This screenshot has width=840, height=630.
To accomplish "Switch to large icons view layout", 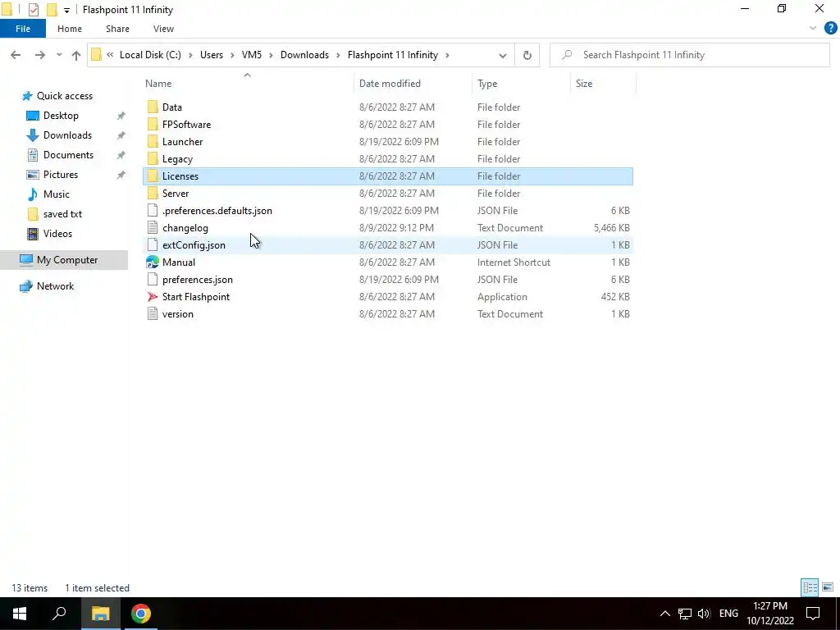I will [828, 587].
